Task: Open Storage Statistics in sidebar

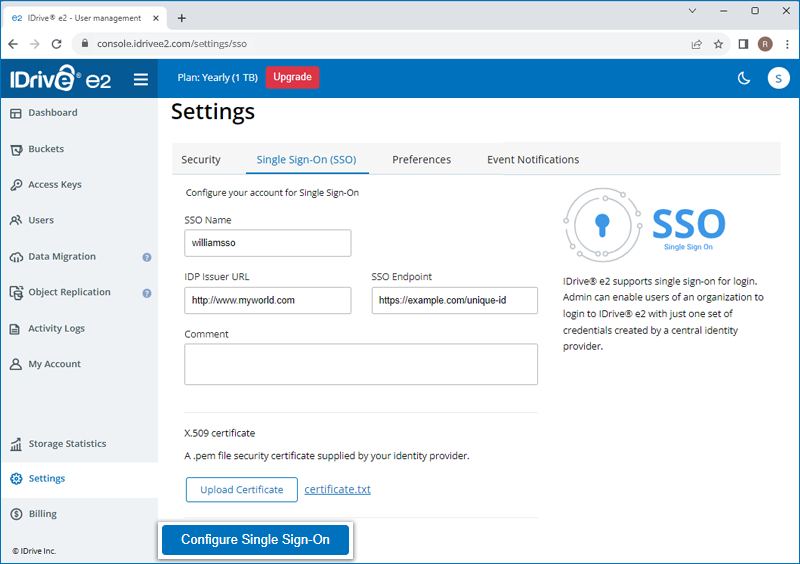Action: 66,444
